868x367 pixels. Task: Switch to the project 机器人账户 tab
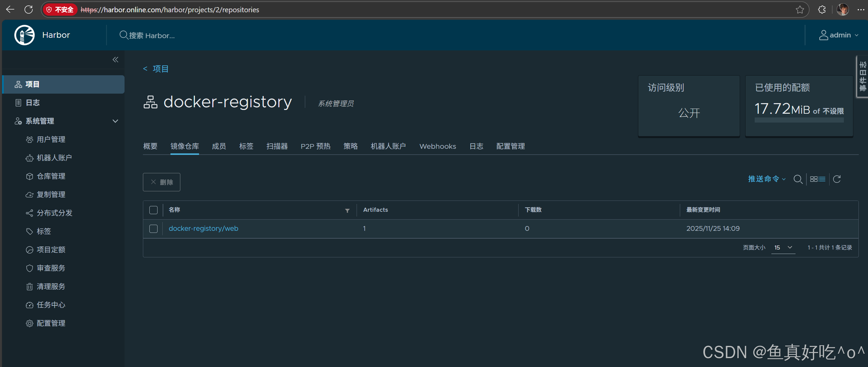click(x=389, y=146)
